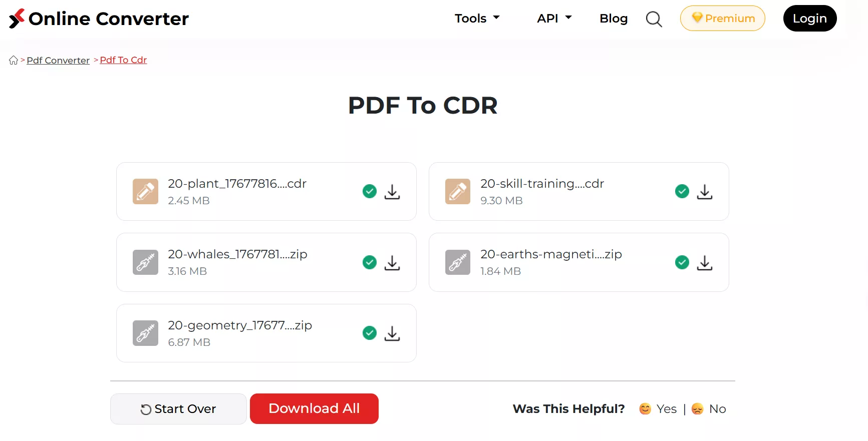Open the Blog page
The height and width of the screenshot is (441, 868).
click(613, 19)
